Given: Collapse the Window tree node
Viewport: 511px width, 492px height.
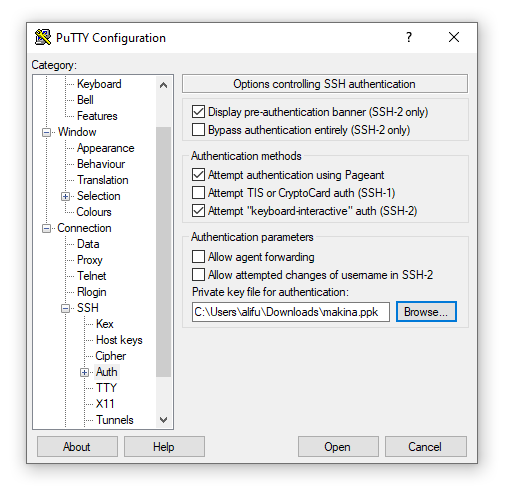Looking at the screenshot, I should point(46,132).
